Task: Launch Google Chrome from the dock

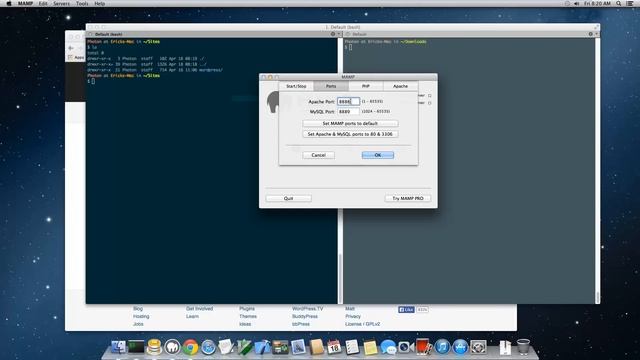Action: (190, 347)
